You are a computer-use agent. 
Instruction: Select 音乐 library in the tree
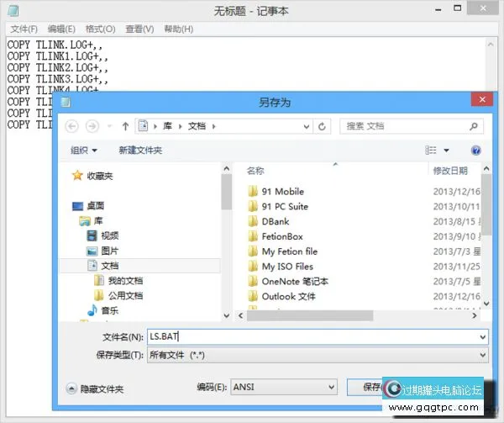[109, 310]
